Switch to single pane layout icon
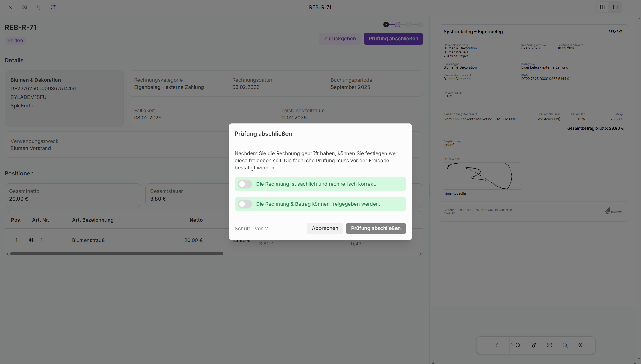Image resolution: width=641 pixels, height=364 pixels. click(615, 7)
